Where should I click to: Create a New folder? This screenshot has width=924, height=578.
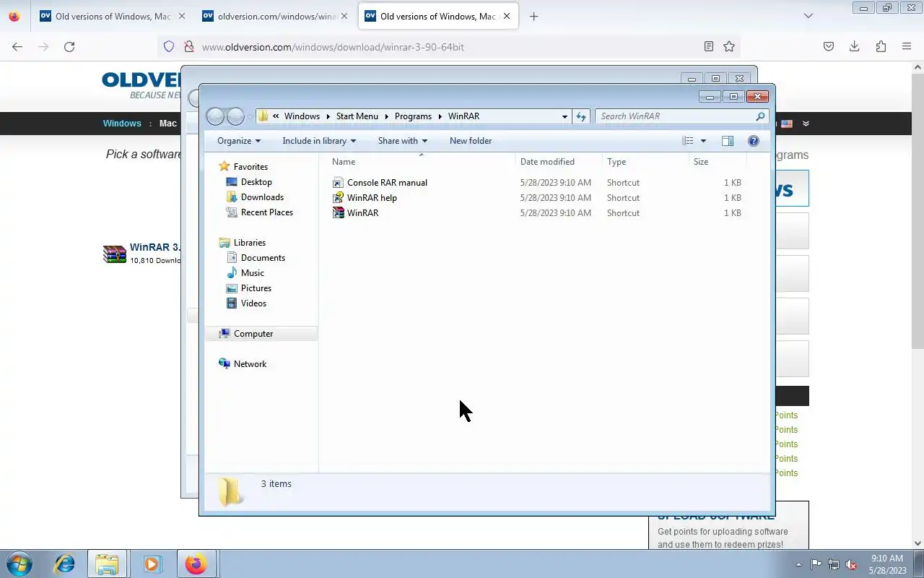point(471,141)
